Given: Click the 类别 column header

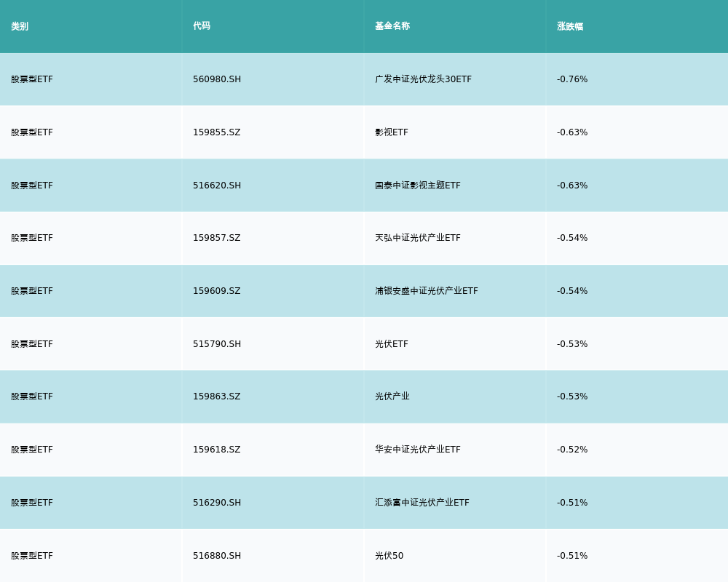Looking at the screenshot, I should point(20,26).
